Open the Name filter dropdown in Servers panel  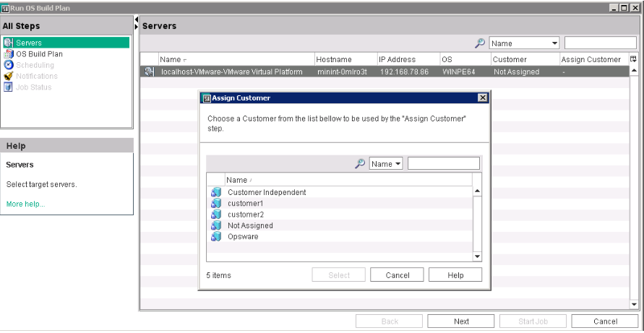[524, 43]
